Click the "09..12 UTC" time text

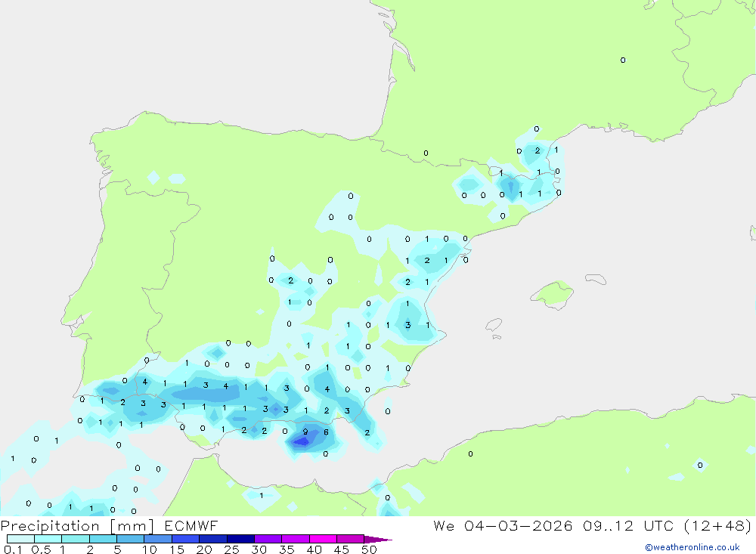[627, 525]
